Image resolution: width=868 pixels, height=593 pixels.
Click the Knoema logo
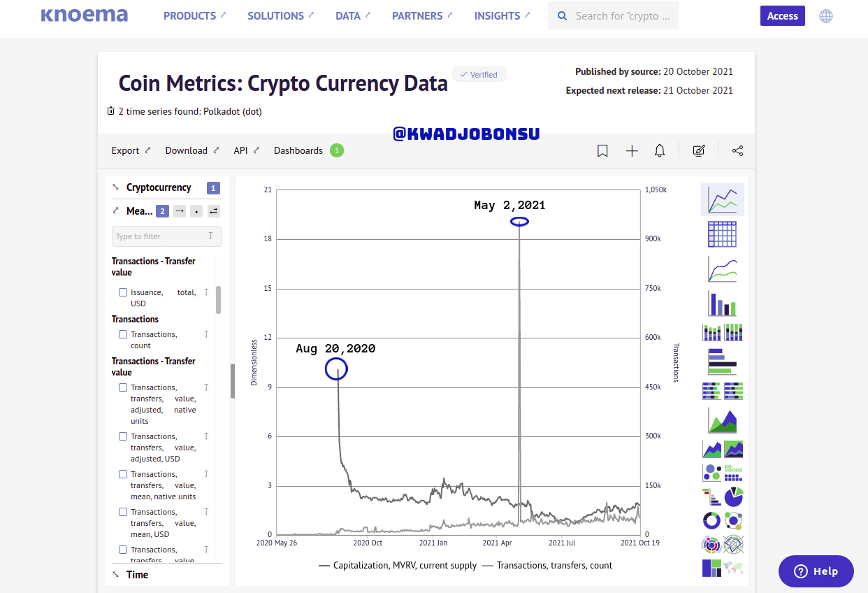click(85, 15)
